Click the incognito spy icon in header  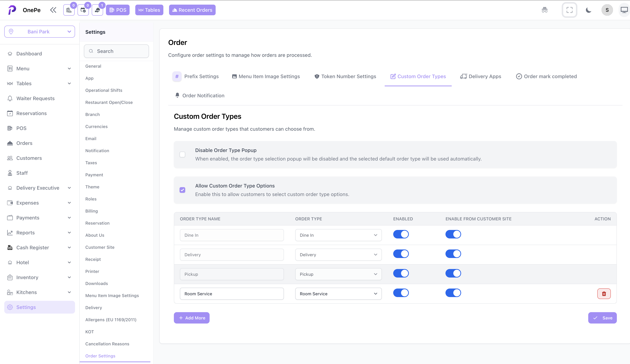(x=544, y=10)
